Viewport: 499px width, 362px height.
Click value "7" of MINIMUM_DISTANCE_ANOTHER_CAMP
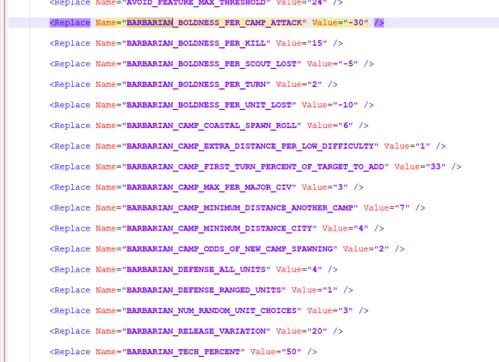pyautogui.click(x=402, y=208)
